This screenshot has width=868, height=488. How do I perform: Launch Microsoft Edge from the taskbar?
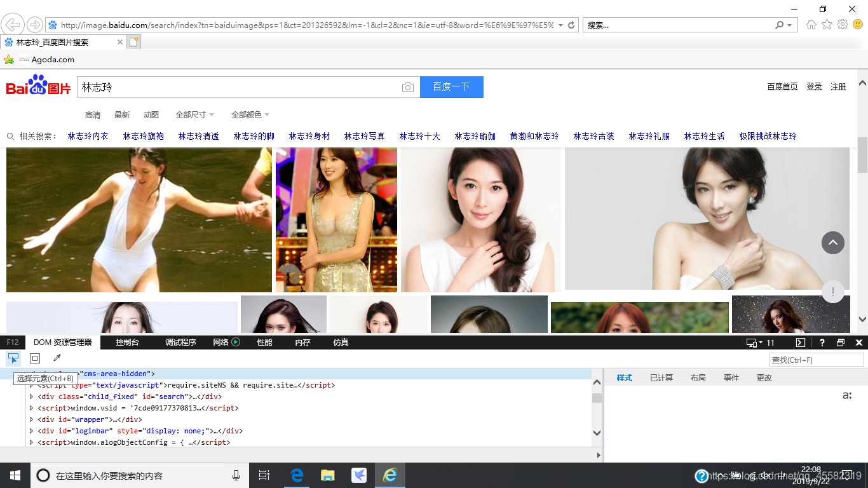click(x=297, y=475)
